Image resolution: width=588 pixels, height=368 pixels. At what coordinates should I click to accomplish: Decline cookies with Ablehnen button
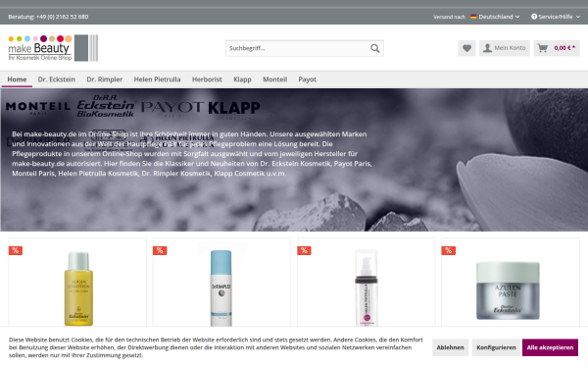[450, 347]
